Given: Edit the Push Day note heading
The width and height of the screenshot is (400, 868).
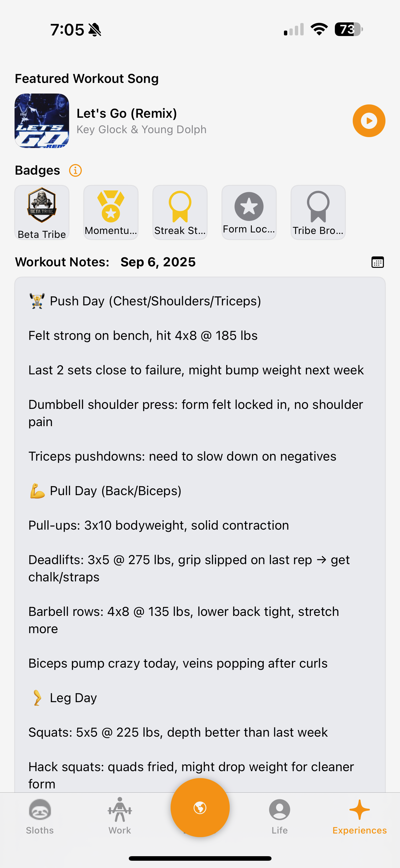Looking at the screenshot, I should 145,301.
